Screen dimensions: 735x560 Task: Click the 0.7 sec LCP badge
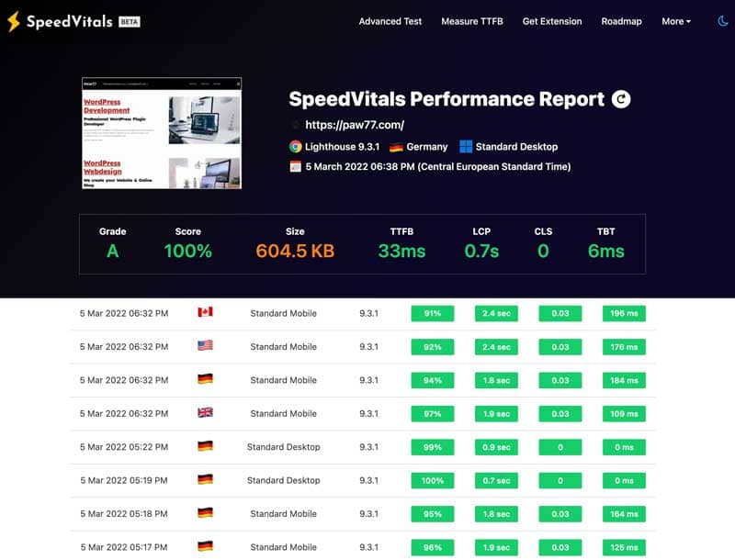tap(496, 481)
